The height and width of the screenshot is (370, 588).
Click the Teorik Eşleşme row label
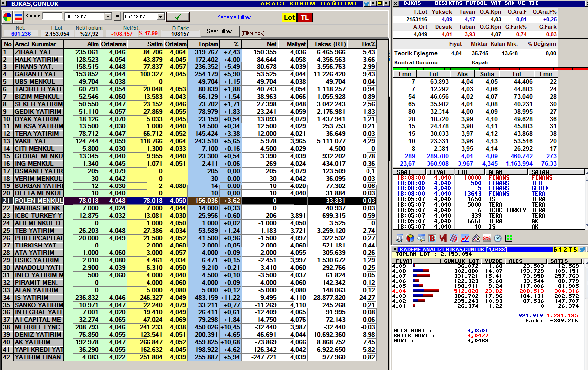click(416, 53)
